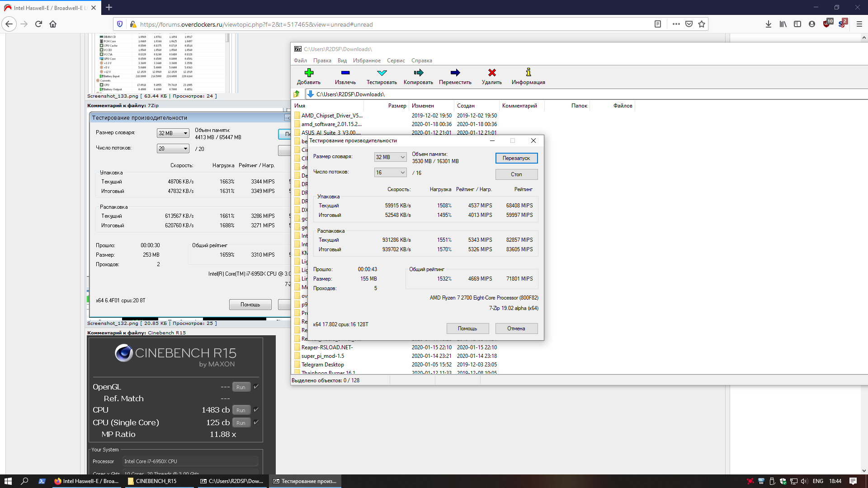The image size is (868, 488).
Task: Click the Удалить (Delete) red X icon
Action: 492,73
